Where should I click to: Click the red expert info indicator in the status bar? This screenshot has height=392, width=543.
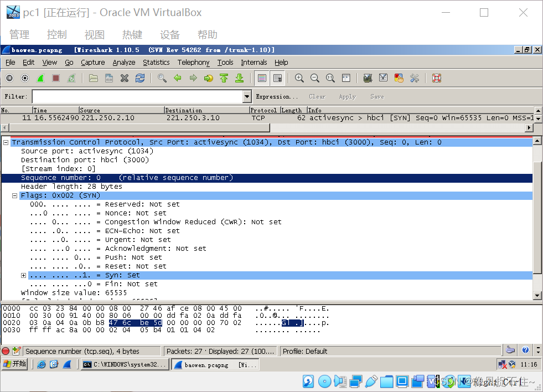6,351
